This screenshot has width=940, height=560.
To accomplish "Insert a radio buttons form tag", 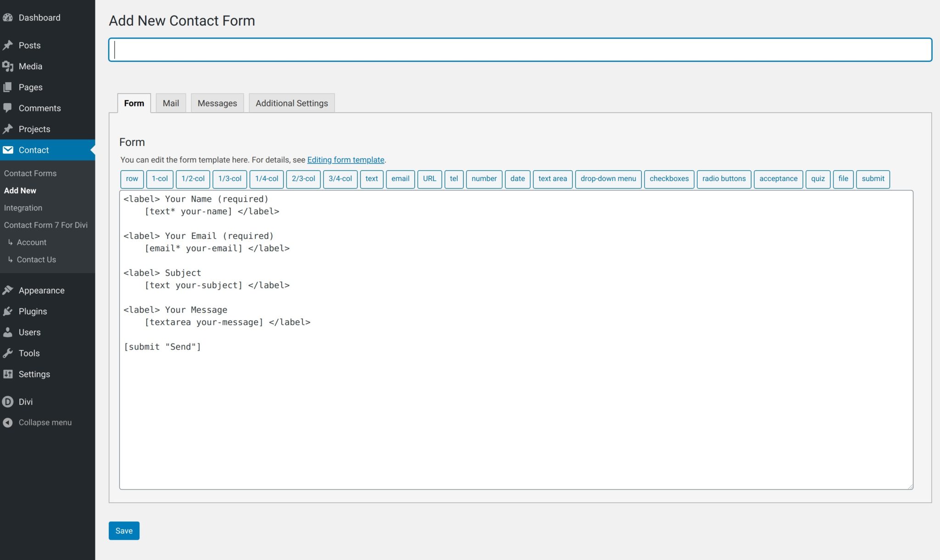I will 724,179.
